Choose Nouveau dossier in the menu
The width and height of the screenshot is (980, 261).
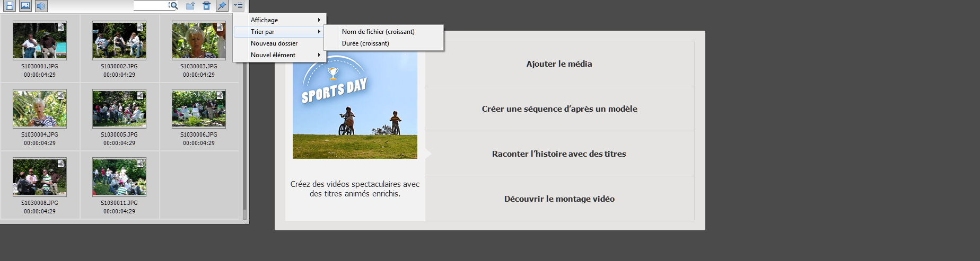[x=279, y=43]
